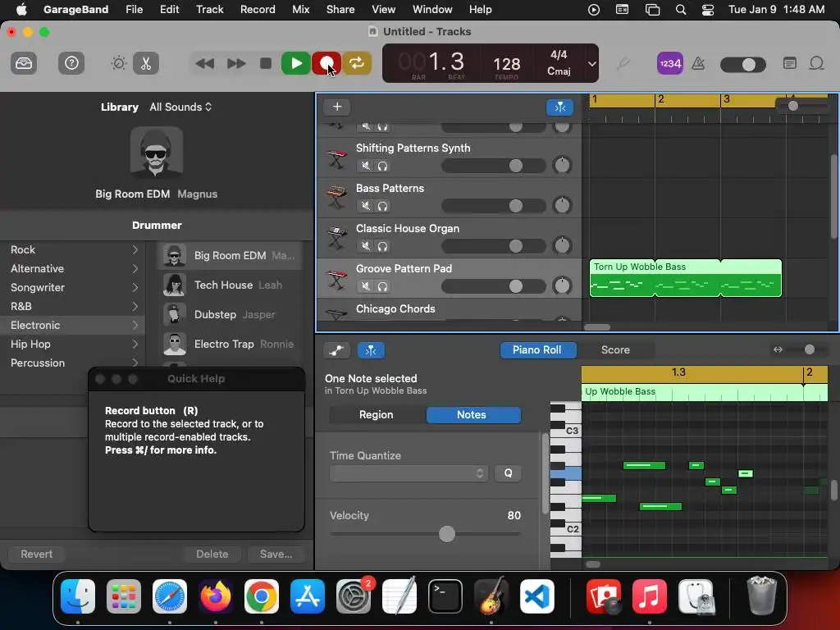Toggle the yellow Cycle loop button

357,64
